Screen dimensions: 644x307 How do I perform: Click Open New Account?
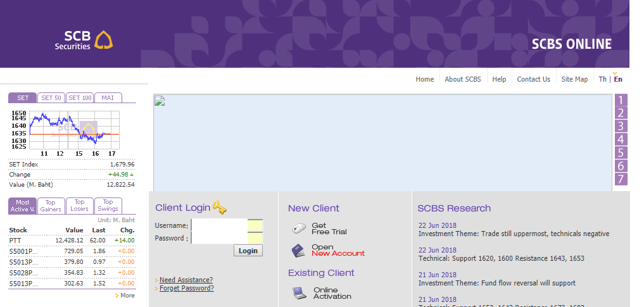tap(338, 251)
